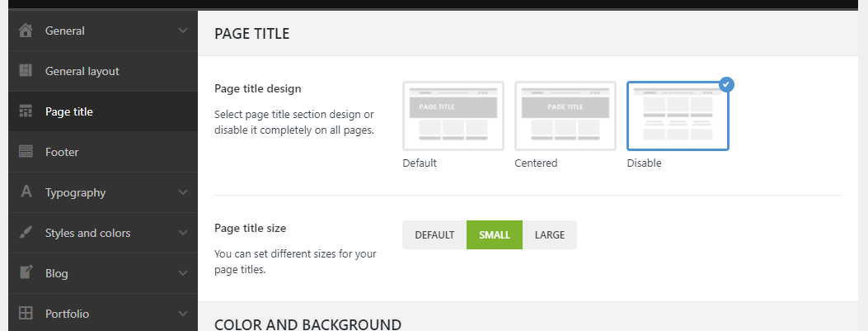The height and width of the screenshot is (331, 868).
Task: Click the General layout grid icon
Action: click(26, 70)
